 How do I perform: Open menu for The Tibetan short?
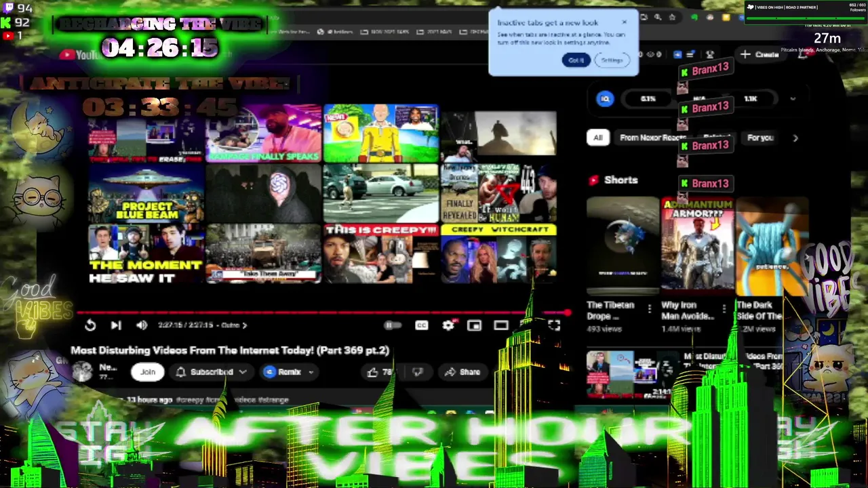click(650, 310)
